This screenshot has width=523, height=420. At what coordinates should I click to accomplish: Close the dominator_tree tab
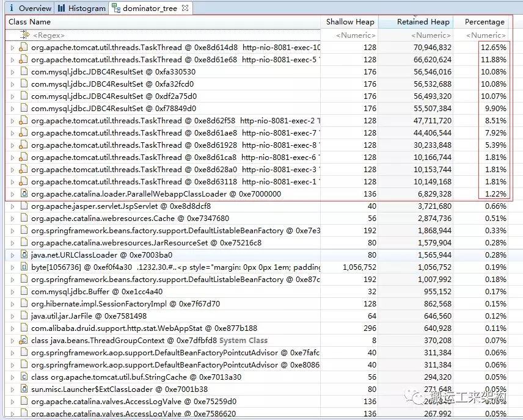(185, 8)
